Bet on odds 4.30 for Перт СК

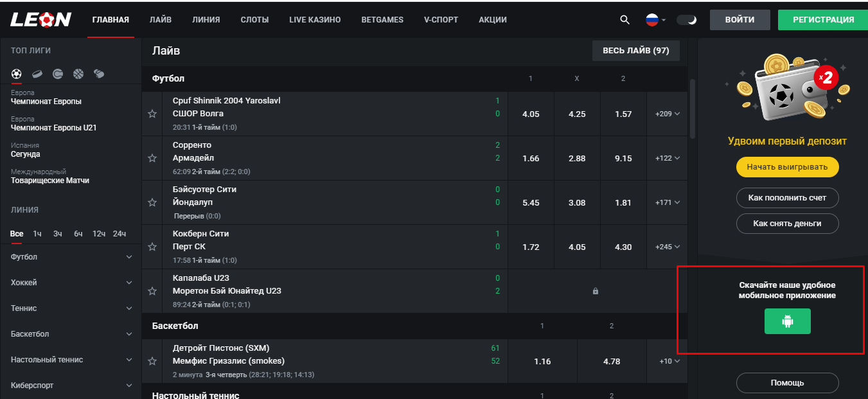pyautogui.click(x=623, y=247)
